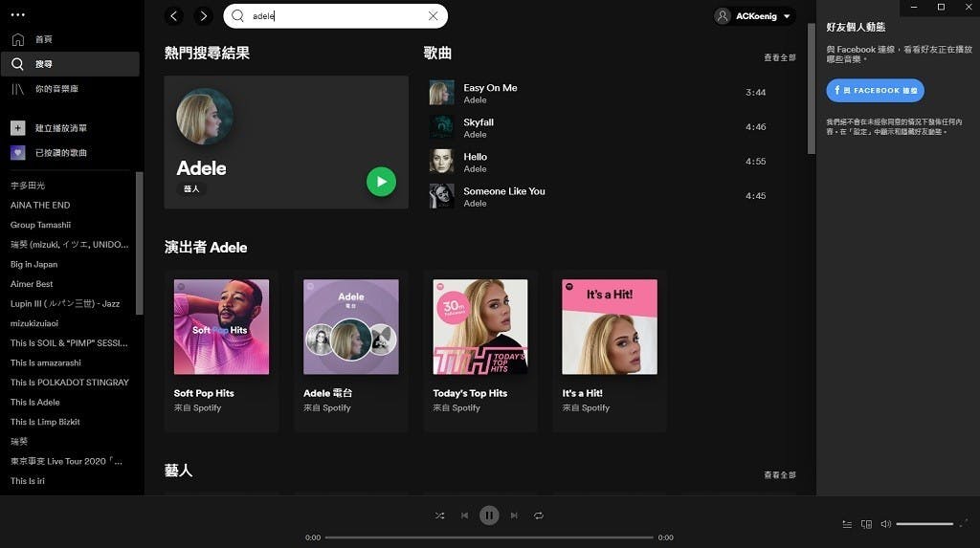Open playlist This Is Adele
Image resolution: width=980 pixels, height=548 pixels.
point(35,403)
